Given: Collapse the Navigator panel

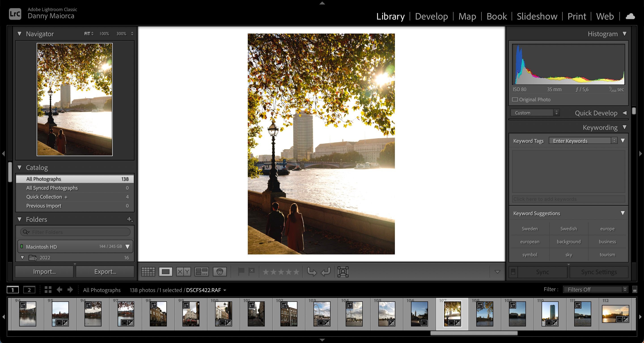Looking at the screenshot, I should pyautogui.click(x=19, y=34).
